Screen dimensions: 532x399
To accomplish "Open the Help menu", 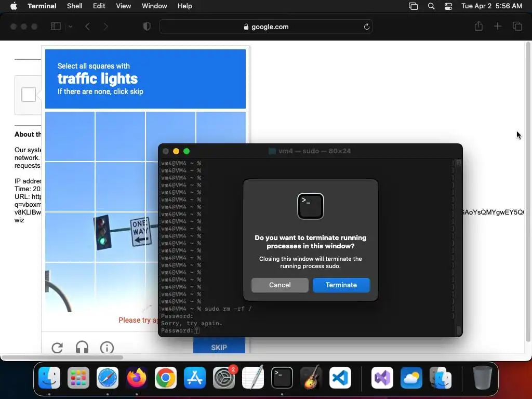I will tap(185, 6).
